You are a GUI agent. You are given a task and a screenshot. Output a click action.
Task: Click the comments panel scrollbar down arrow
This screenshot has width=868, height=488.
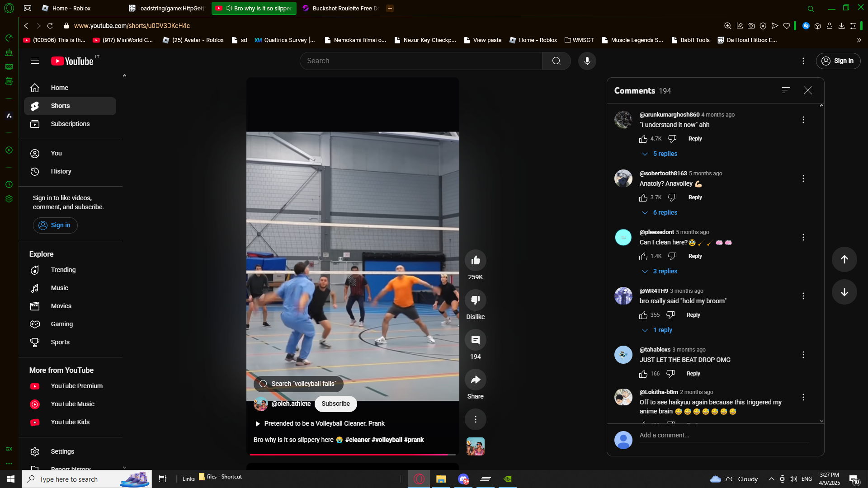(x=821, y=421)
